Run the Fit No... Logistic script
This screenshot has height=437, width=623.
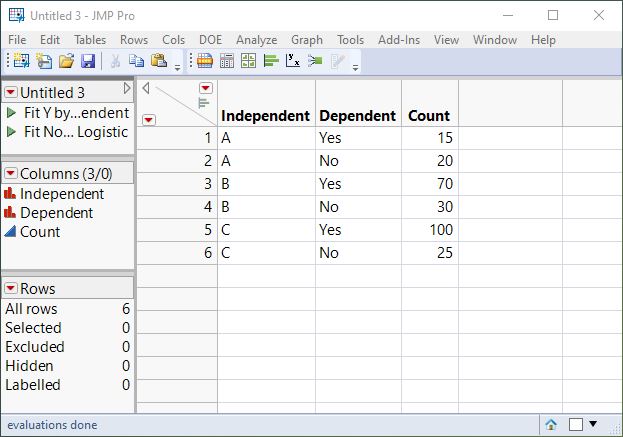tap(11, 131)
